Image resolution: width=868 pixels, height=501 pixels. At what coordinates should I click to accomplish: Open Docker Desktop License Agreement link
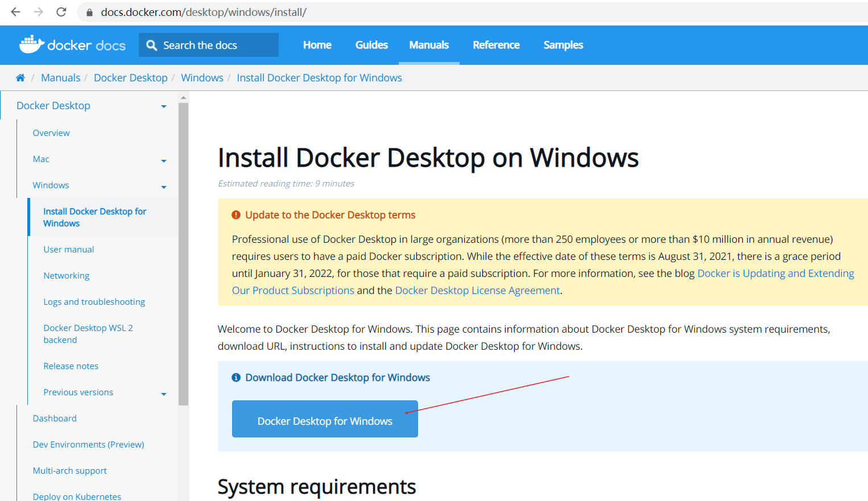[477, 291]
